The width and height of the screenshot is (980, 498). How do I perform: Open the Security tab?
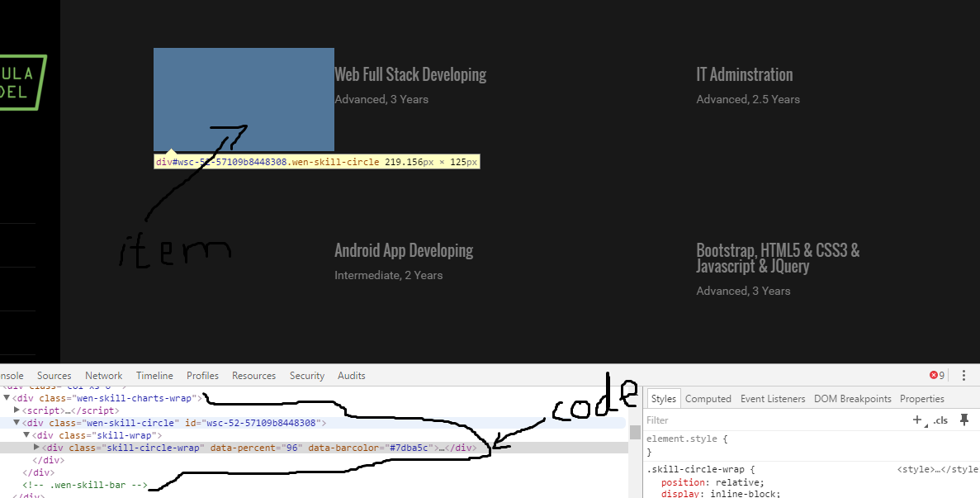(307, 376)
